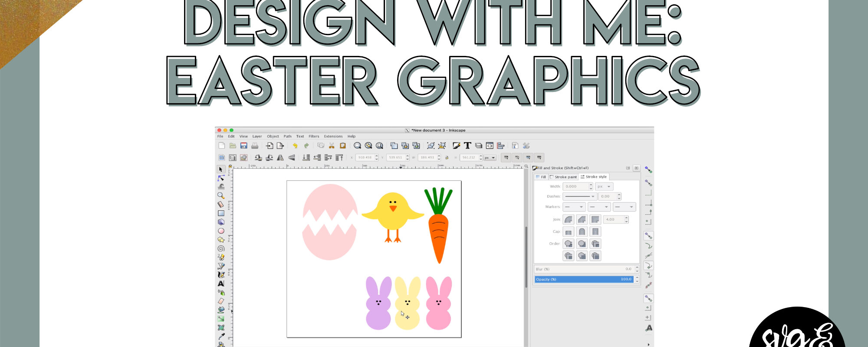868x347 pixels.
Task: Click the Open folder icon
Action: (x=233, y=146)
